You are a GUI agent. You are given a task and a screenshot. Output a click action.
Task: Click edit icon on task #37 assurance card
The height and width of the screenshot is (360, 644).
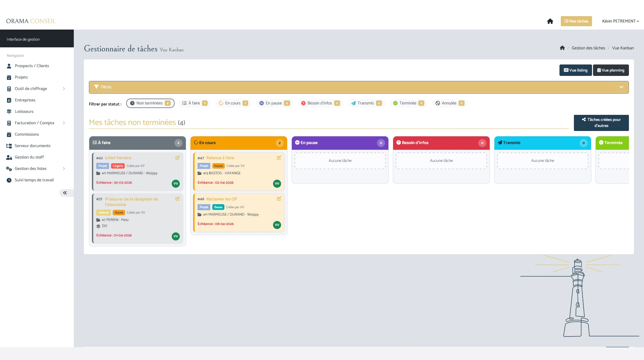(x=177, y=199)
